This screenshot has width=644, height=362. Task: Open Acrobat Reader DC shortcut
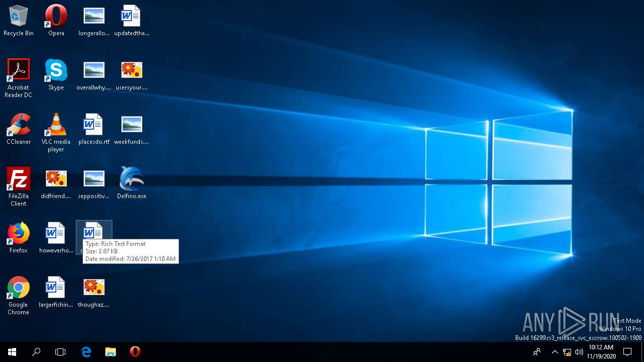pyautogui.click(x=19, y=78)
